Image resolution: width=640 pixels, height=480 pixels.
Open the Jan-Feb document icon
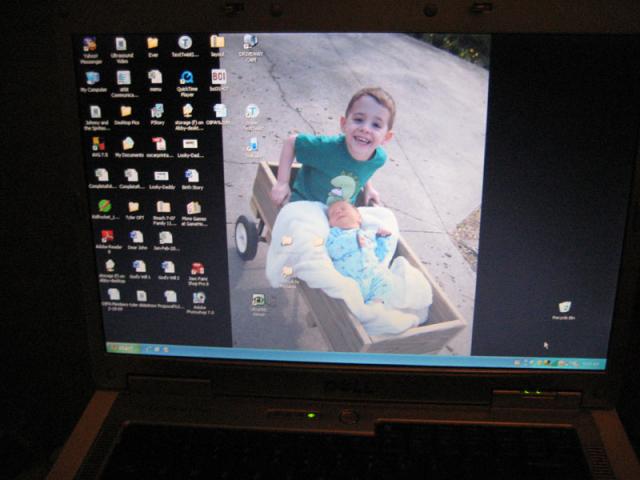point(165,241)
